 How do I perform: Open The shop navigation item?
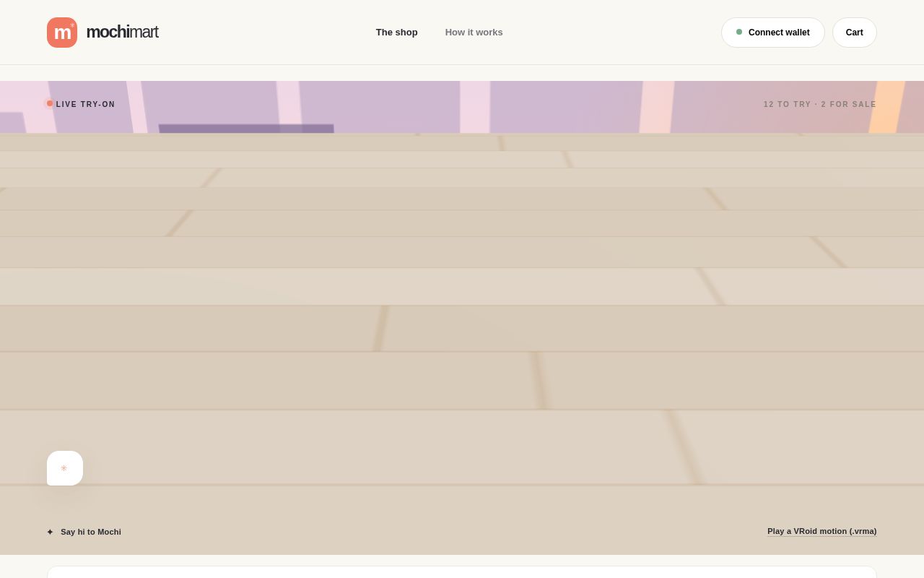point(396,33)
